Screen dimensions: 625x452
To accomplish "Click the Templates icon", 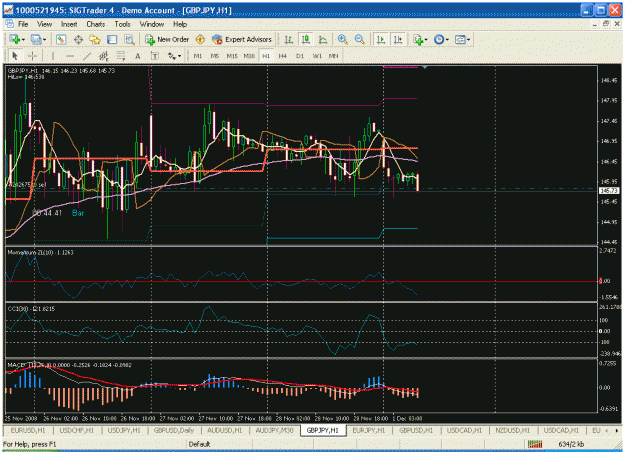I will point(460,39).
